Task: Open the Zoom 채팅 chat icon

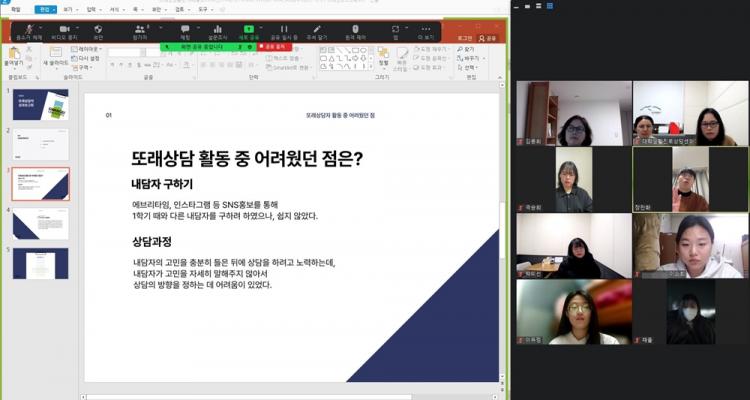Action: click(185, 29)
